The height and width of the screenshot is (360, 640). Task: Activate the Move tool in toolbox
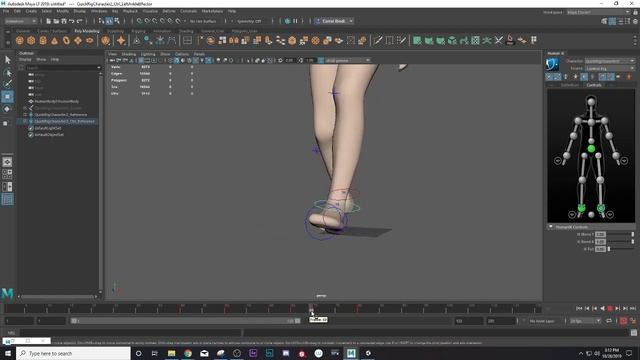(7, 97)
